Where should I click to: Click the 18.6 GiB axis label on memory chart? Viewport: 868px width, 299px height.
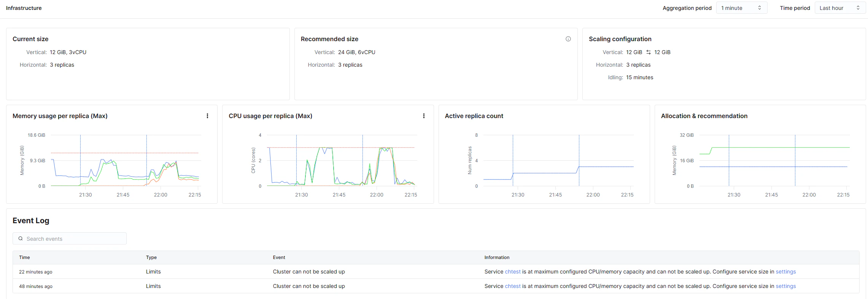[x=37, y=135]
